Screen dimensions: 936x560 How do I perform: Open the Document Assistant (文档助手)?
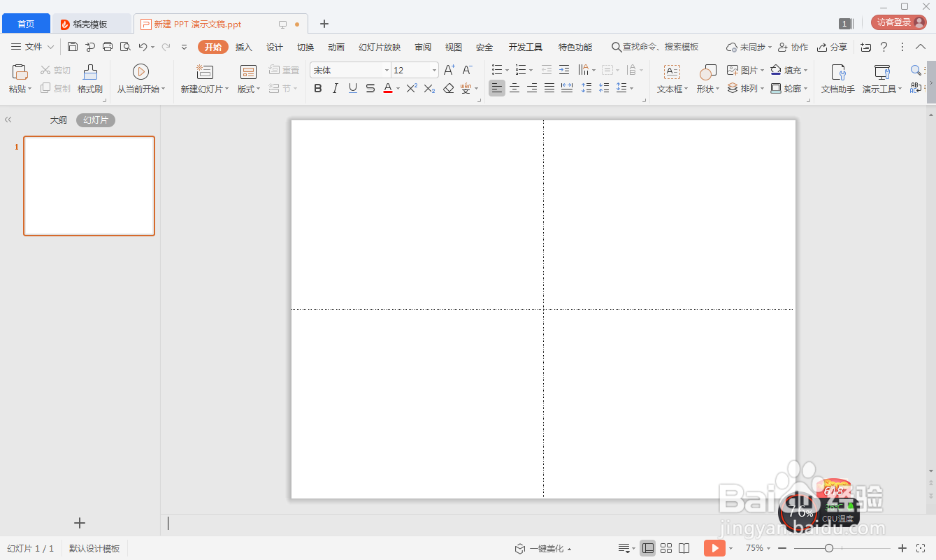(x=838, y=80)
